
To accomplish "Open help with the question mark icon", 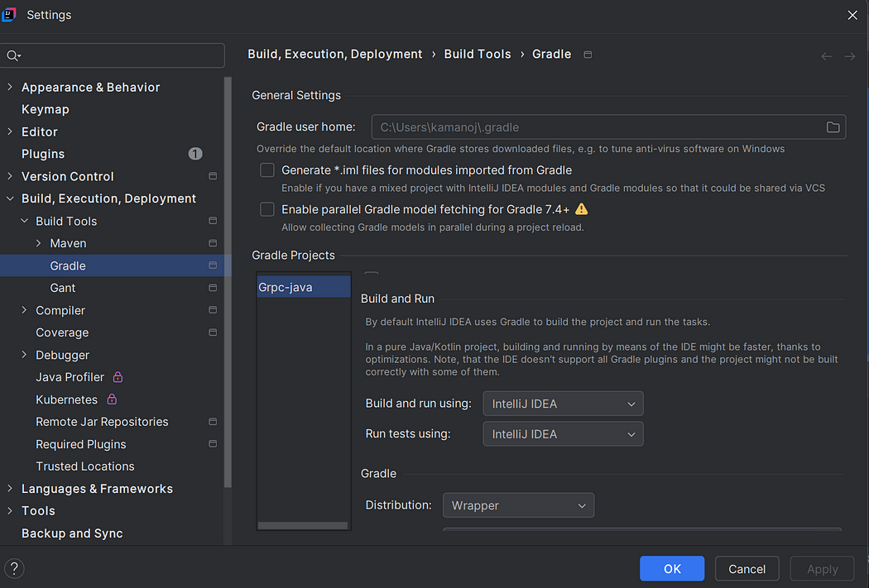I will pos(14,568).
